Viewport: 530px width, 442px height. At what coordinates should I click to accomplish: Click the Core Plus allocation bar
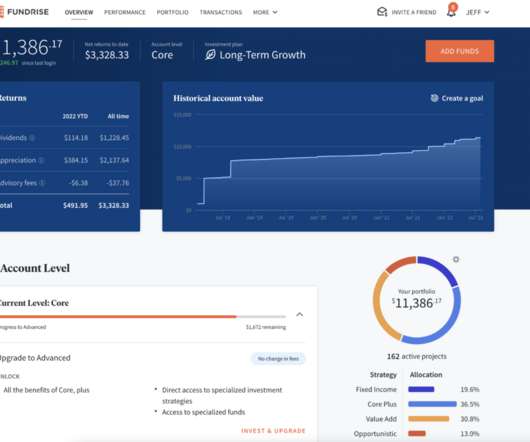point(432,404)
